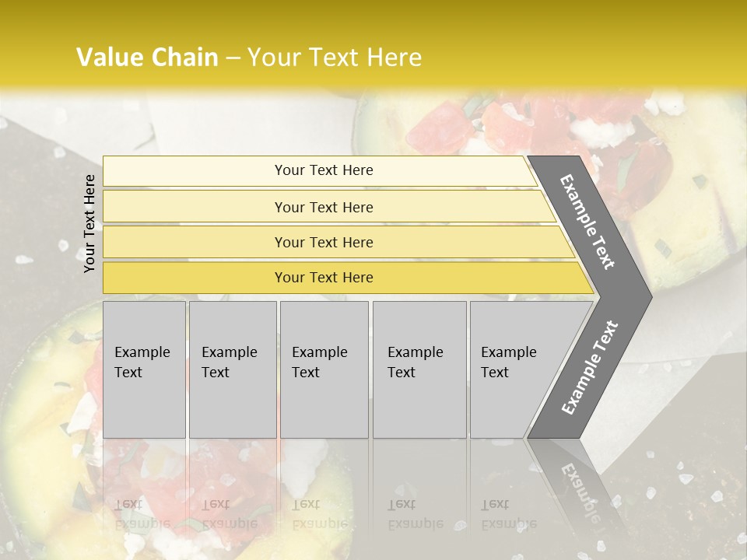The image size is (747, 560).
Task: Click the second gray Example Text box
Action: pyautogui.click(x=232, y=369)
